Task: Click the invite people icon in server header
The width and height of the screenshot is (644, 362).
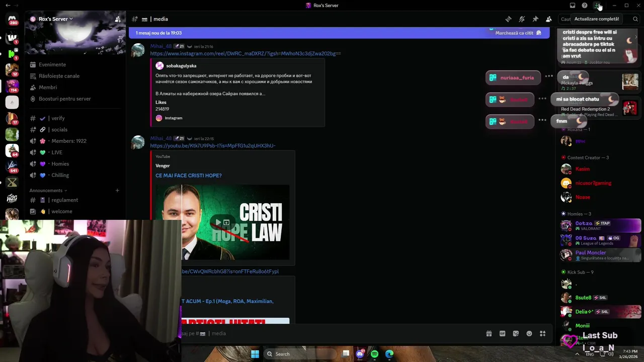Action: pyautogui.click(x=118, y=19)
